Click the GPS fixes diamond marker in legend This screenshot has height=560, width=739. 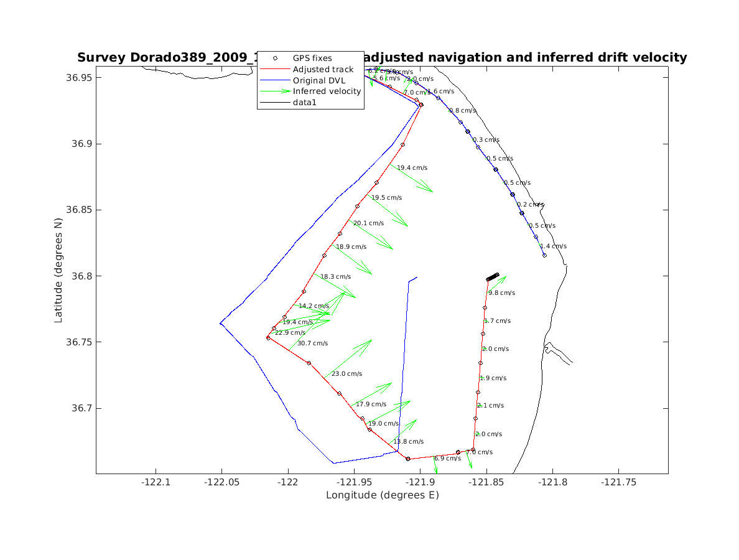coord(275,58)
